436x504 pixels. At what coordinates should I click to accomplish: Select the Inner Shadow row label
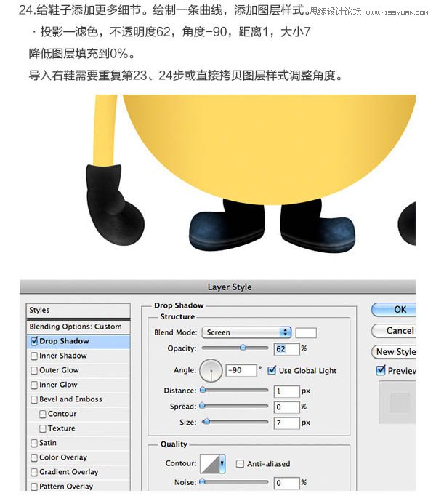point(63,356)
